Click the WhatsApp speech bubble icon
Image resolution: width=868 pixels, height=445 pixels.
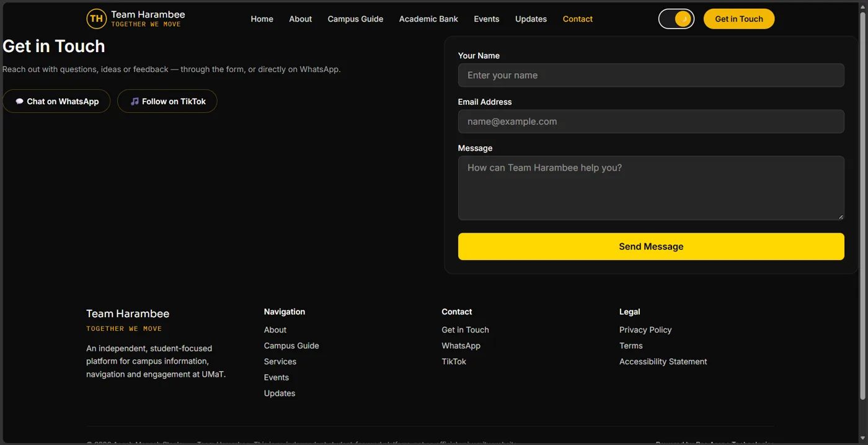pyautogui.click(x=19, y=101)
